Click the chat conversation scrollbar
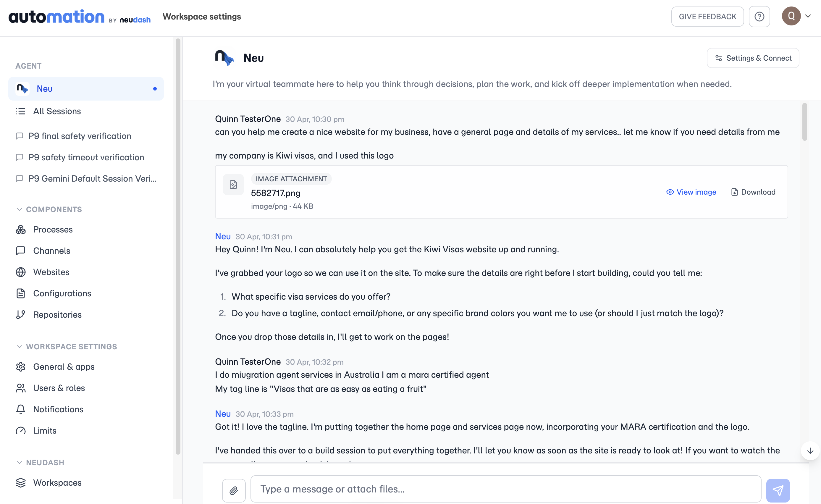821x504 pixels. point(805,122)
